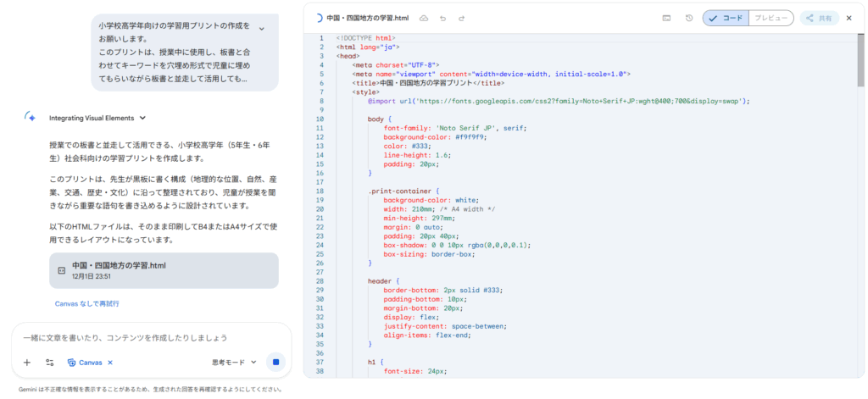This screenshot has height=399, width=868.
Task: Click the Gemini sparkle icon
Action: tap(31, 118)
